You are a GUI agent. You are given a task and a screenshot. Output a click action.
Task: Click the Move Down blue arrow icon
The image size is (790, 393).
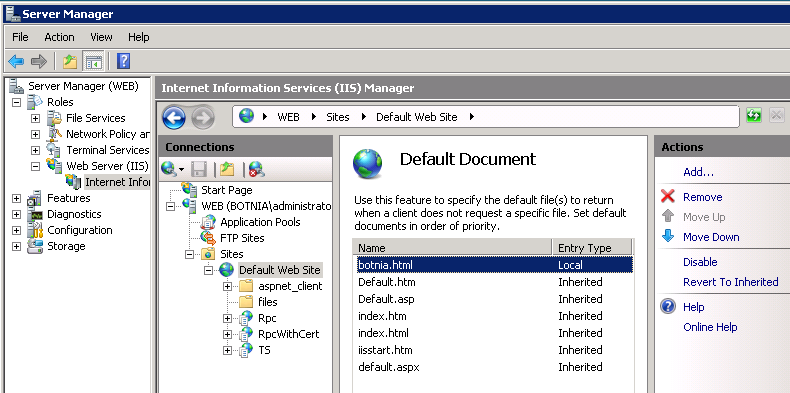point(668,236)
